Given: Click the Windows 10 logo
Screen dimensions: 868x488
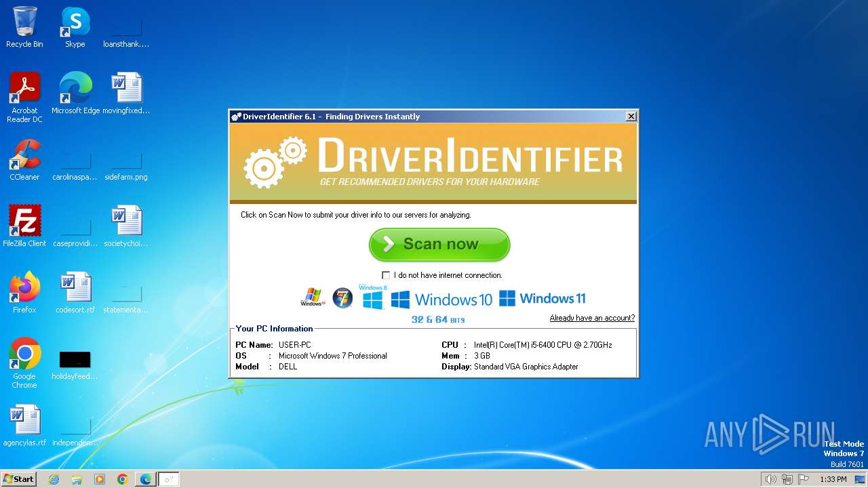Looking at the screenshot, I should [x=441, y=299].
